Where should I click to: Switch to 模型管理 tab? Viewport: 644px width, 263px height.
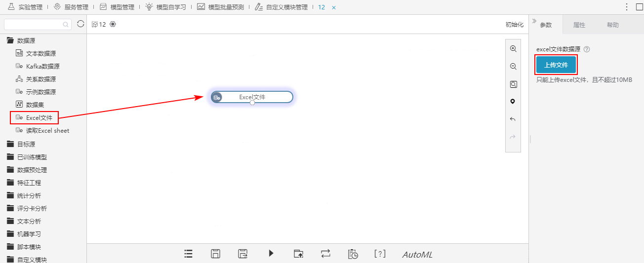(117, 7)
